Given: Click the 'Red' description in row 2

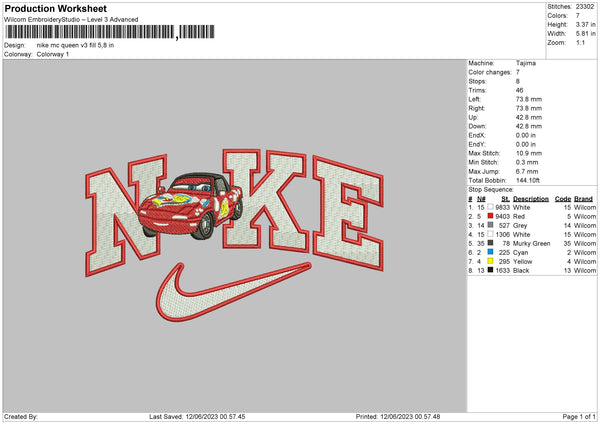Looking at the screenshot, I should (519, 217).
